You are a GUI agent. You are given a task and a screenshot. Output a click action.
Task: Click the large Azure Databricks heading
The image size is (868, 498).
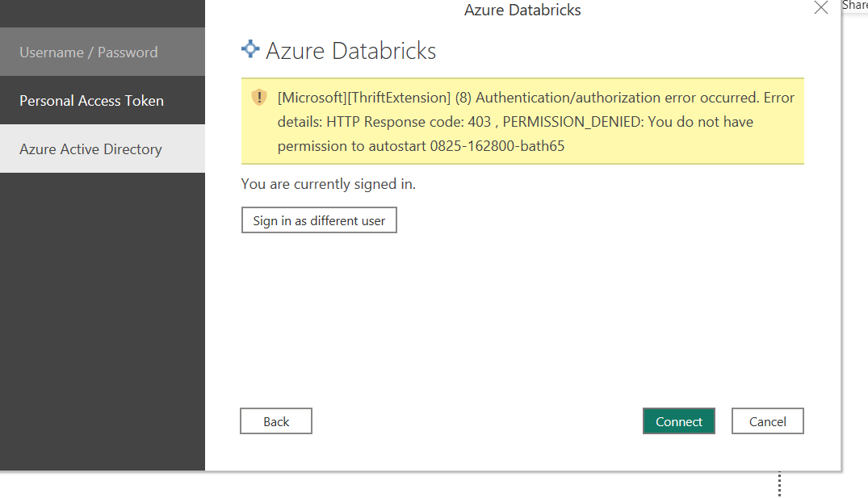(351, 51)
